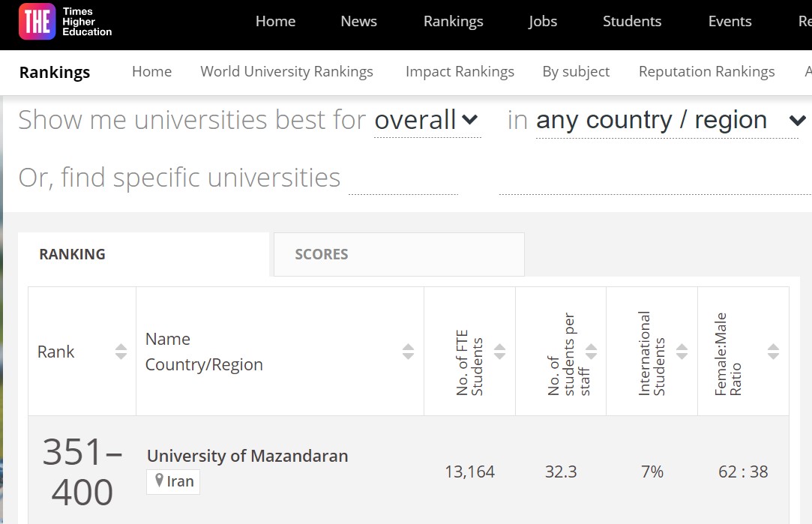Open the 'overall' subject dropdown
Screen dimensions: 812x524
click(x=427, y=120)
